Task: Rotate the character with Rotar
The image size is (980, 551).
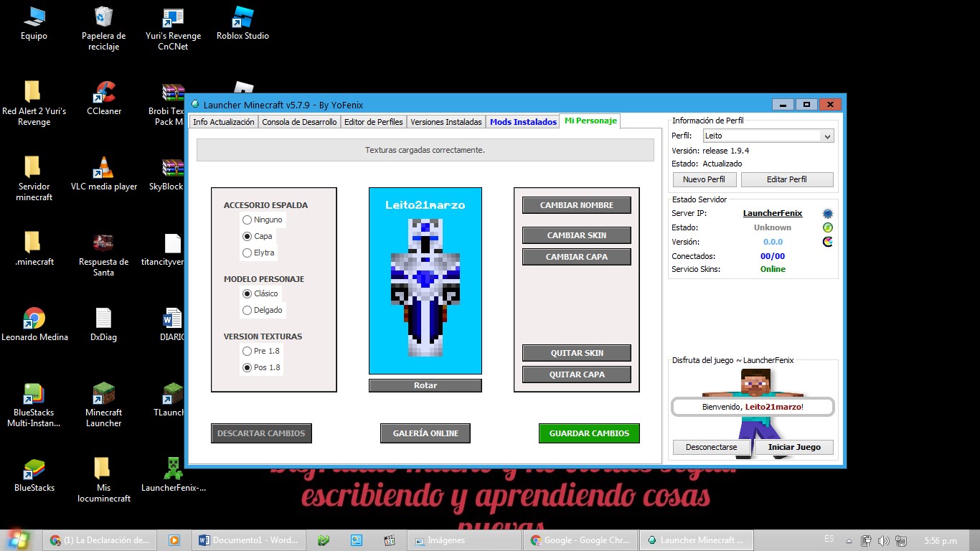Action: click(x=425, y=385)
